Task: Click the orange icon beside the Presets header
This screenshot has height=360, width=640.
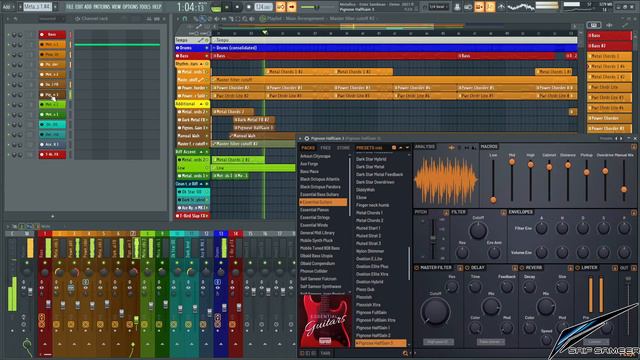Action: 394,148
